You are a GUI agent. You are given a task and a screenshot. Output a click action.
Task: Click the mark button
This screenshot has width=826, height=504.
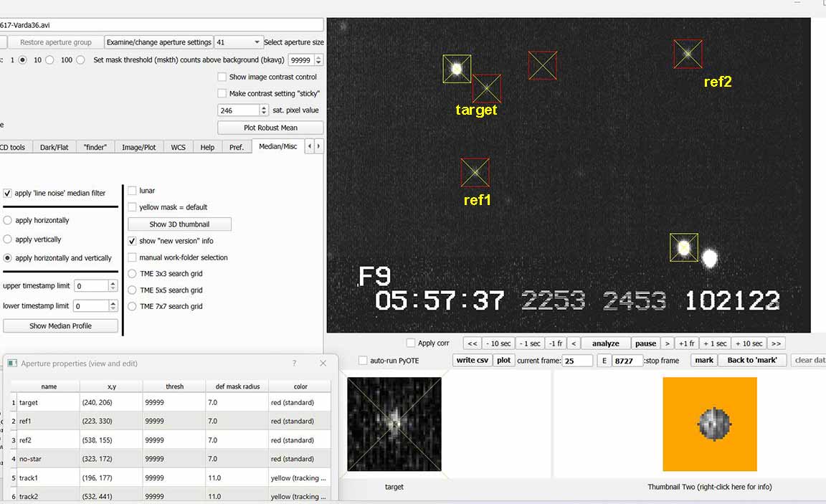704,360
